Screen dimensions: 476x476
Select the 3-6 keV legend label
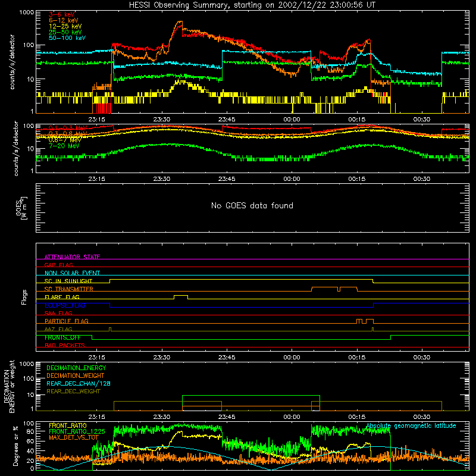pos(62,14)
